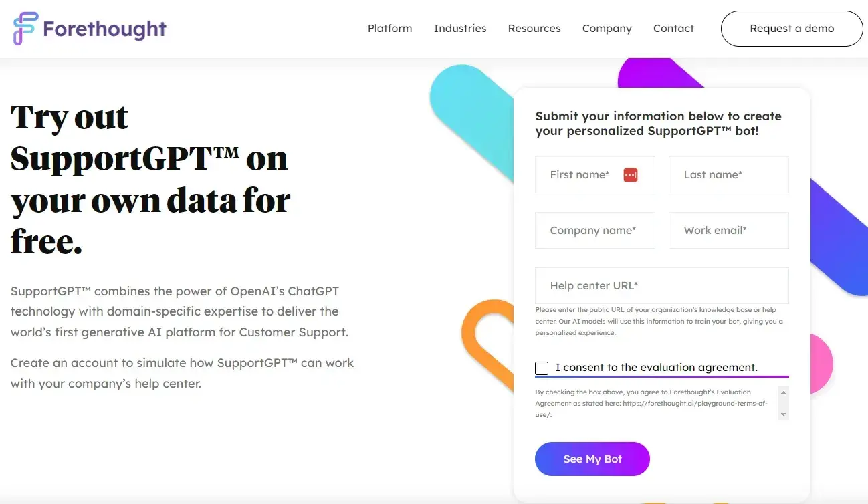This screenshot has width=868, height=504.
Task: Check the evaluation agreement consent box
Action: point(542,368)
